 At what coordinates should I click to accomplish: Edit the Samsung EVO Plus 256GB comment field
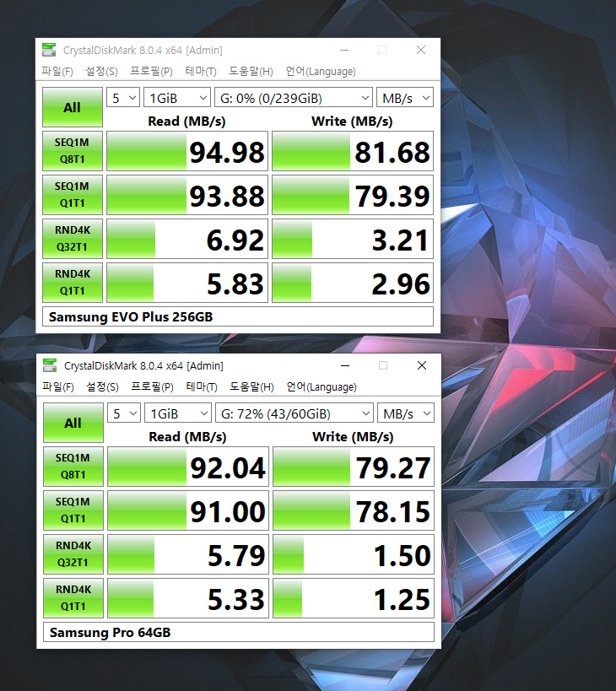pyautogui.click(x=238, y=316)
